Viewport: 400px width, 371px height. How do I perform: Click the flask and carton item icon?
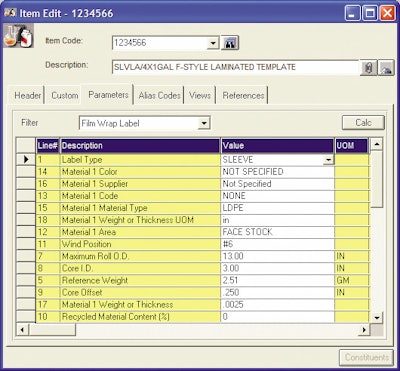coord(19,36)
